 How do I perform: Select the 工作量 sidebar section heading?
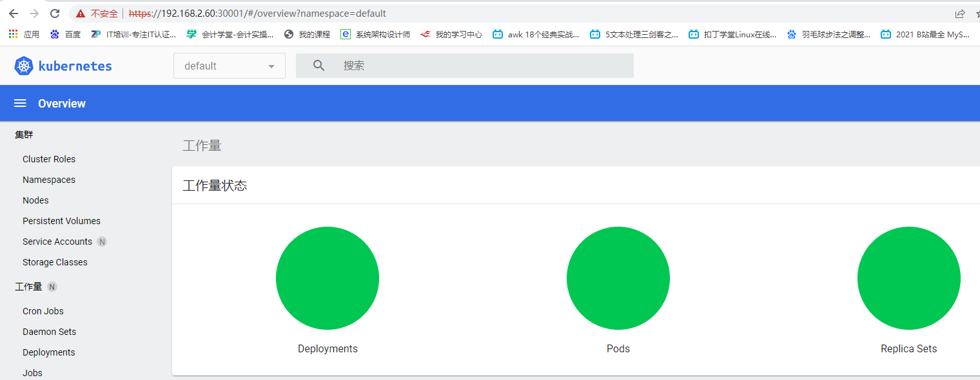click(28, 287)
